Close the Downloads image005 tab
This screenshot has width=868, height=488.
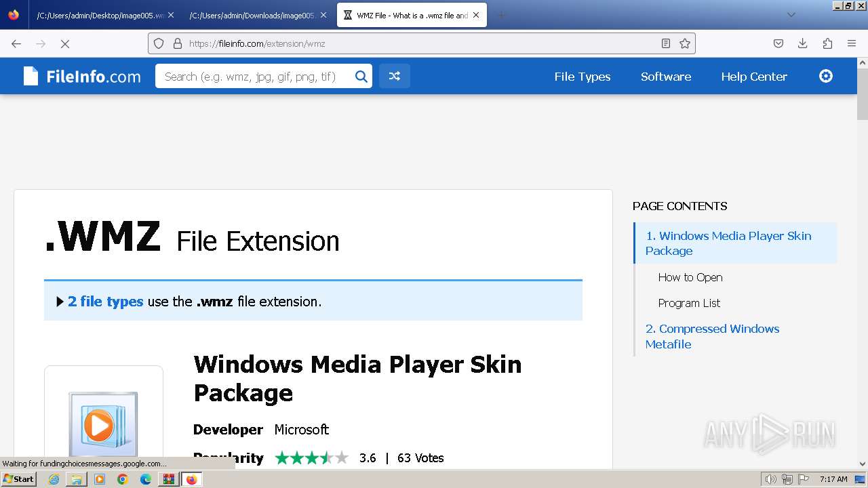[323, 15]
